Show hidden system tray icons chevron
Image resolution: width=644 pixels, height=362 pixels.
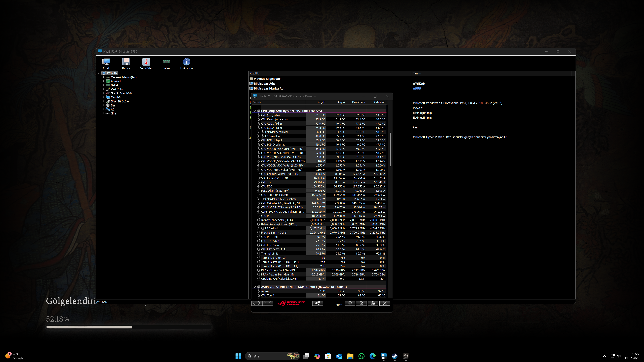[605, 356]
